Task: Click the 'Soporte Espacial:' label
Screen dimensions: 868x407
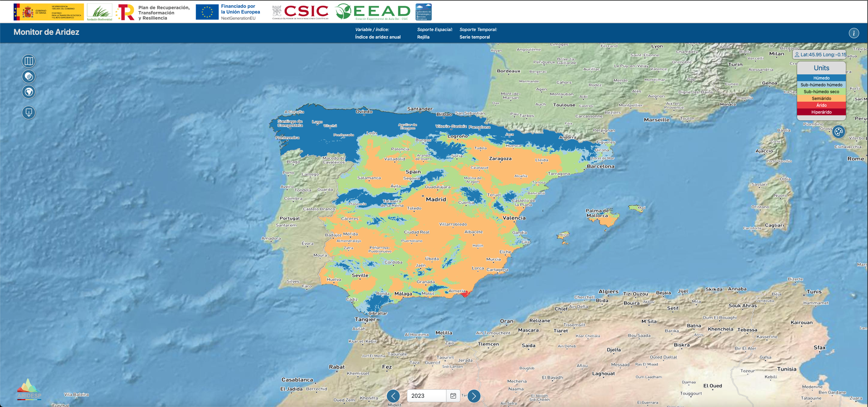Action: (435, 30)
